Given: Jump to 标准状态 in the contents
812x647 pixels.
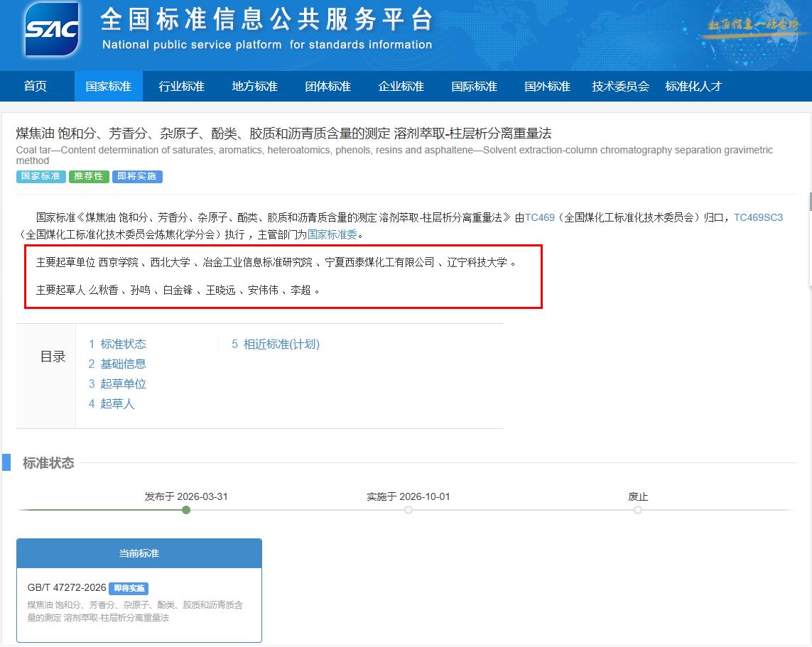Looking at the screenshot, I should click(x=123, y=344).
